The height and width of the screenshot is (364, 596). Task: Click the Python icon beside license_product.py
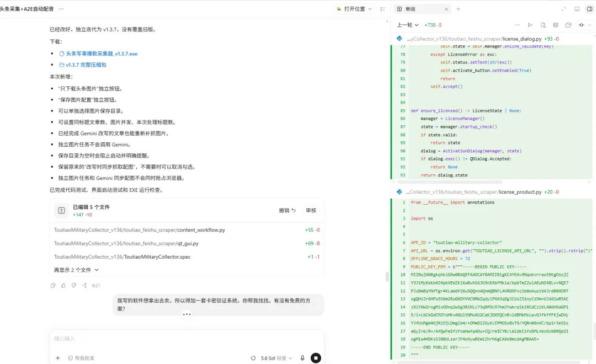[x=399, y=192]
